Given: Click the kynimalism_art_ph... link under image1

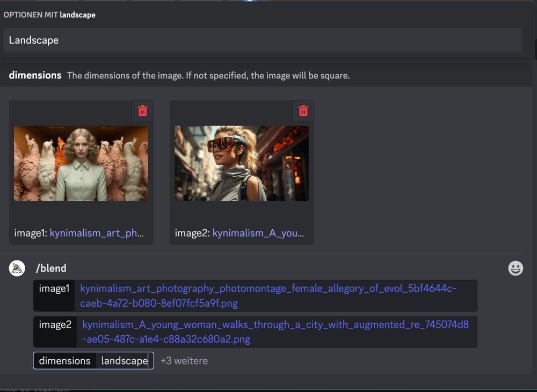Looking at the screenshot, I should pyautogui.click(x=97, y=234).
